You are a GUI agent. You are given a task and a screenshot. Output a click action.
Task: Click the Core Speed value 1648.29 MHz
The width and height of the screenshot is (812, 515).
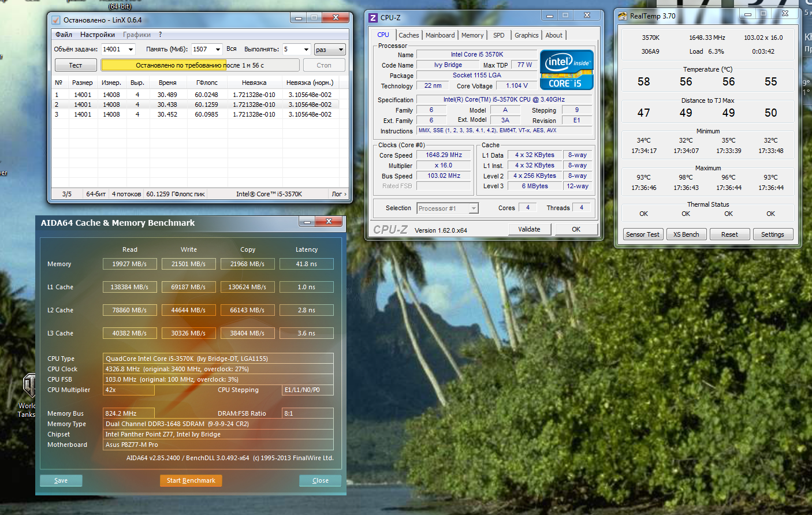click(x=444, y=155)
